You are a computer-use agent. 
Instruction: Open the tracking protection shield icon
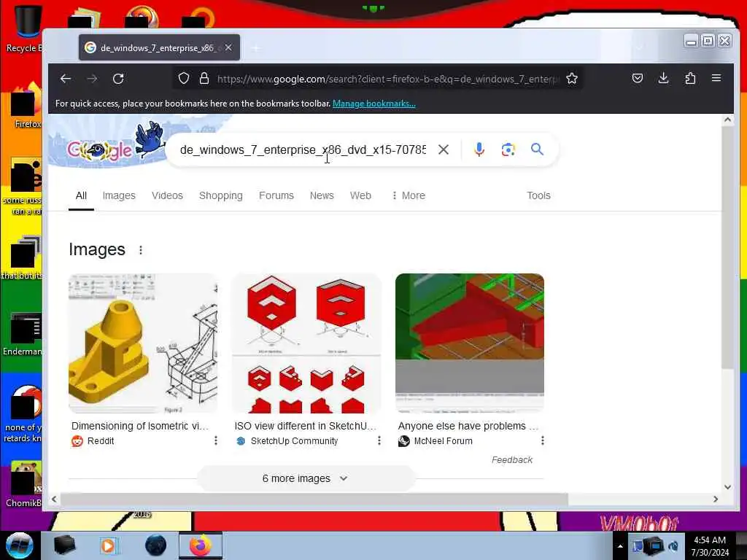coord(184,79)
